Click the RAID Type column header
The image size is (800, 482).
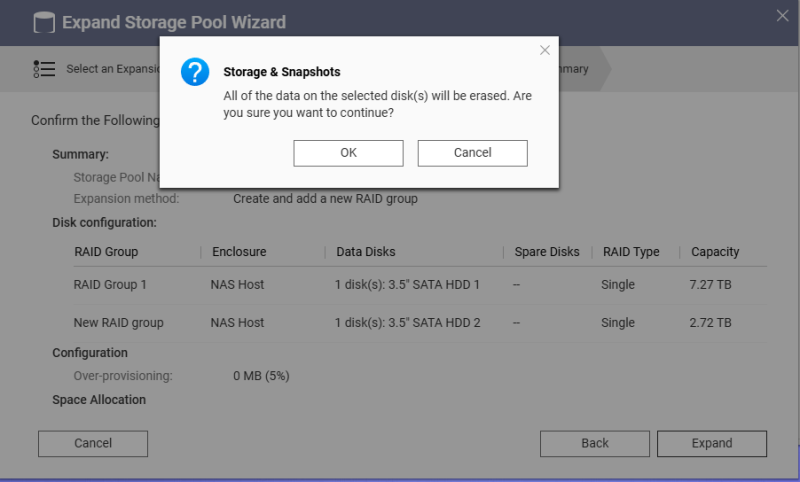[x=631, y=252]
